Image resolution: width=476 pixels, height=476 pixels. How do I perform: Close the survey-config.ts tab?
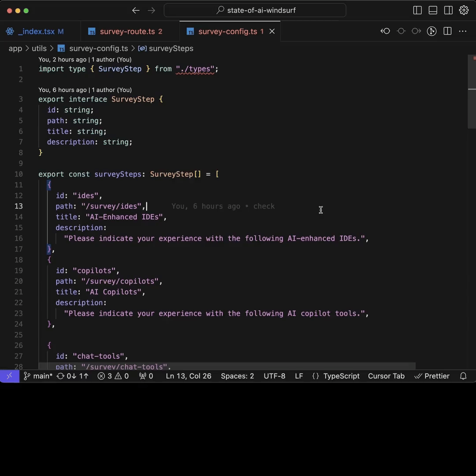click(x=272, y=31)
